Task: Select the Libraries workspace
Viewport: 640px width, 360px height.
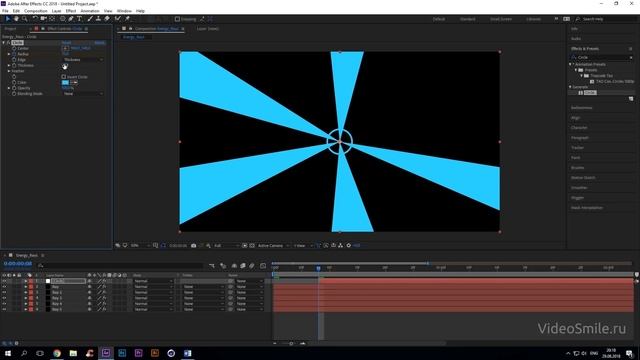Action: coord(533,19)
